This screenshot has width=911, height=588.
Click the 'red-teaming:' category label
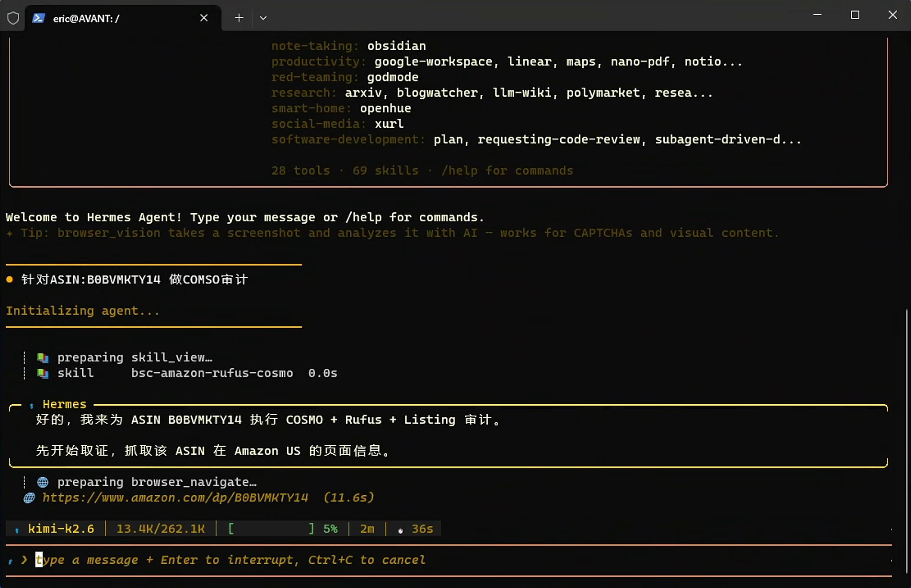[x=316, y=77]
